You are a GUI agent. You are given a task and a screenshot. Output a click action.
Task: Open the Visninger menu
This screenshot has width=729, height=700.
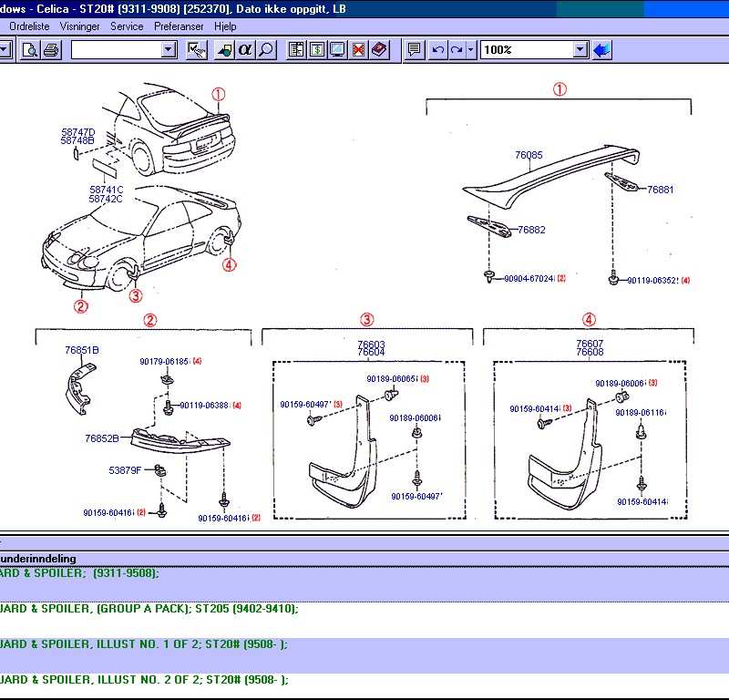point(80,26)
